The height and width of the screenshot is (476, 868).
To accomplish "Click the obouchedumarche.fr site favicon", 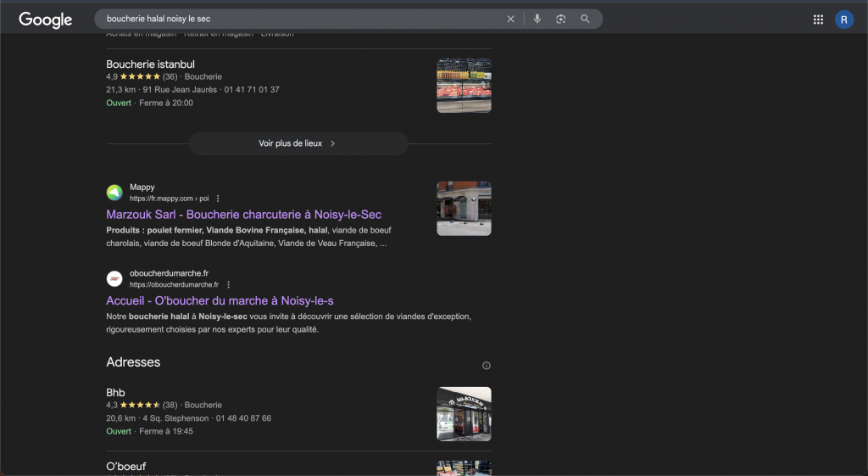I will coord(114,278).
